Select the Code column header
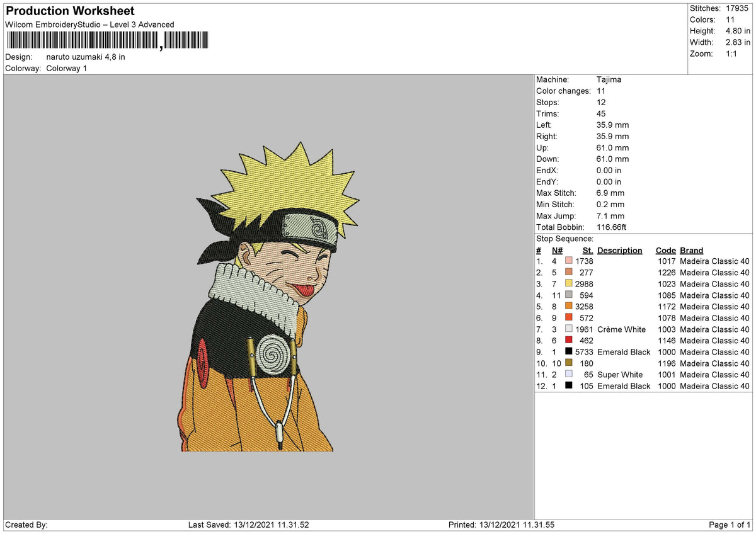Screen dimensions: 756x534 [666, 250]
